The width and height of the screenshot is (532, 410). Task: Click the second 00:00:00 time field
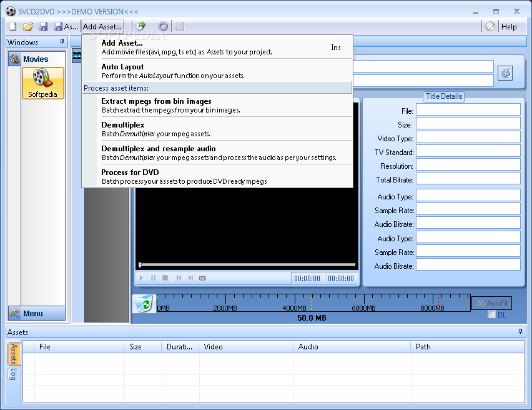[x=341, y=279]
